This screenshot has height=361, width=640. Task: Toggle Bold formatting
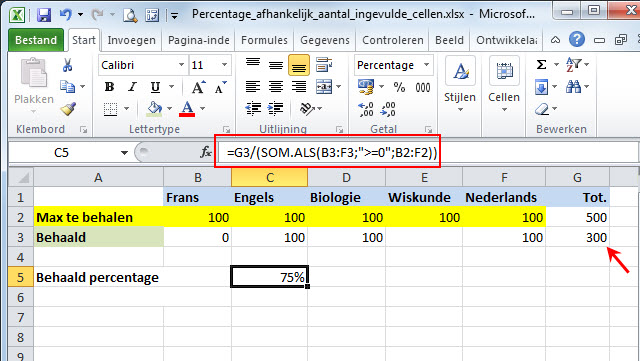coord(109,87)
